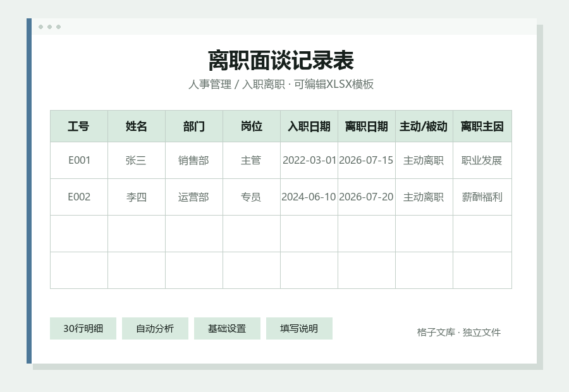Select the 部门 column header
This screenshot has height=392, width=569.
point(194,126)
